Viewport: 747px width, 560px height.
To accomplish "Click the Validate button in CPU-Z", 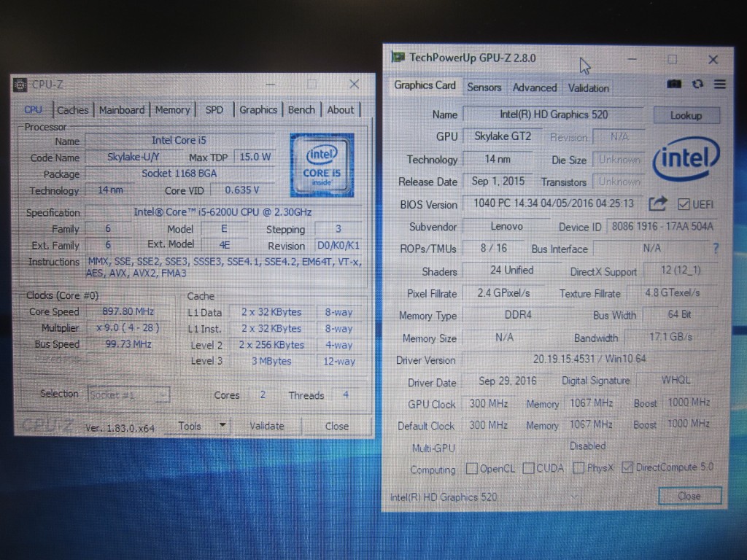I will (267, 426).
